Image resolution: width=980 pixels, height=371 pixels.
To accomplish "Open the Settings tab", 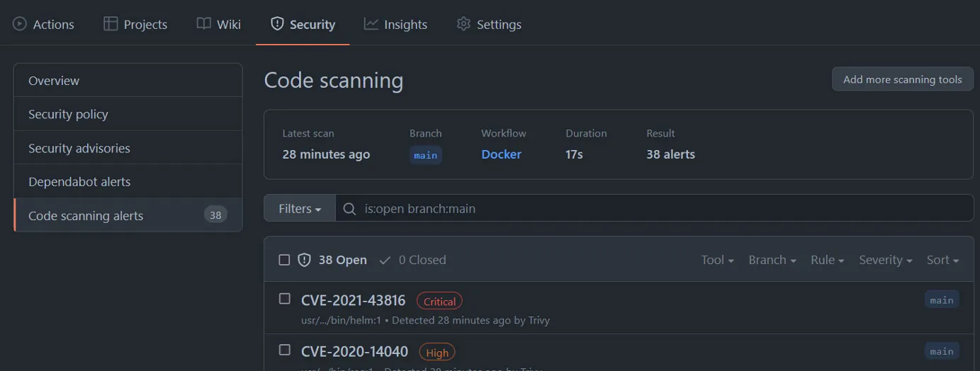I will point(489,24).
